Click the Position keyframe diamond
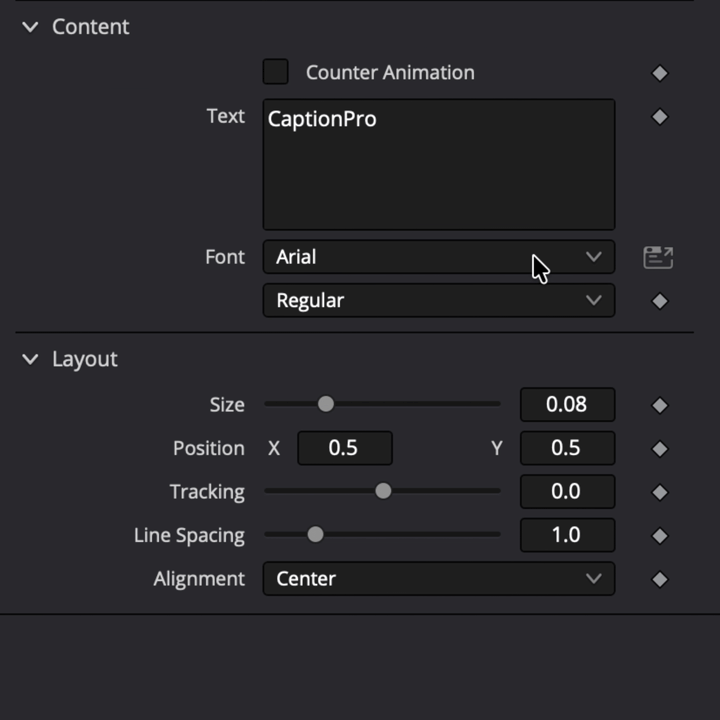This screenshot has height=720, width=720. click(x=660, y=449)
